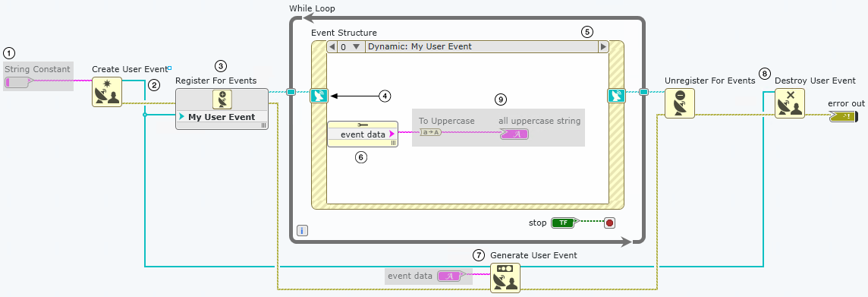Select My User Event registration terminal
The height and width of the screenshot is (297, 868).
222,117
